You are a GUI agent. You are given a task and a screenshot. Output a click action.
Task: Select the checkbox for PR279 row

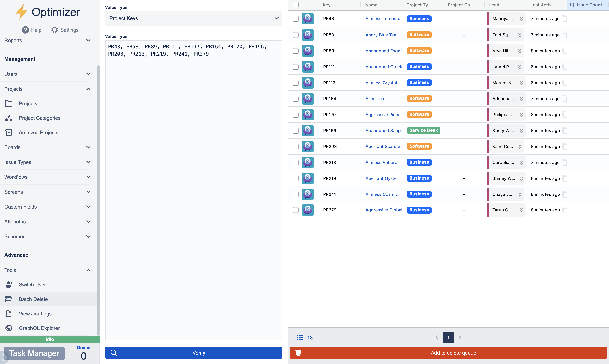(x=295, y=210)
